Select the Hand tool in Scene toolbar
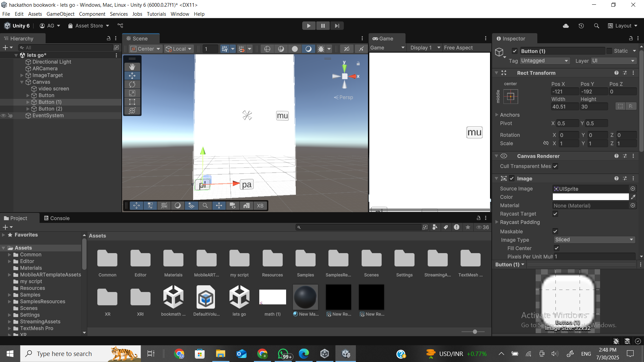The image size is (644, 362). click(x=132, y=67)
